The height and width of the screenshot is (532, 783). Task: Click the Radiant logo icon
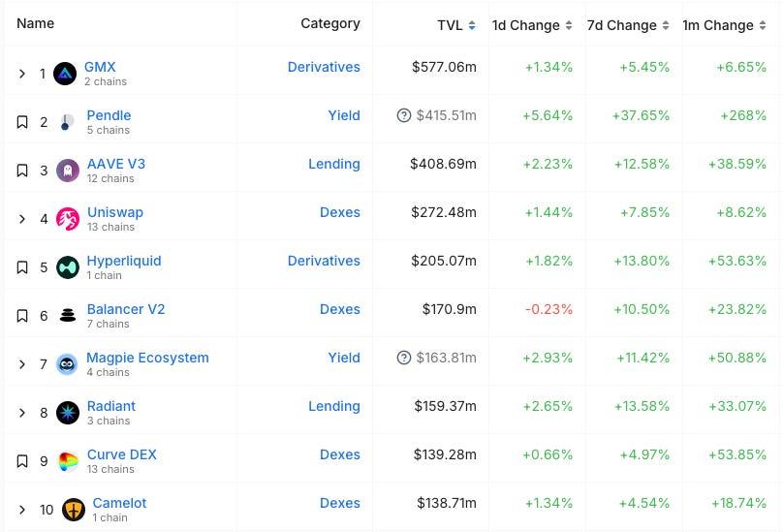(68, 413)
